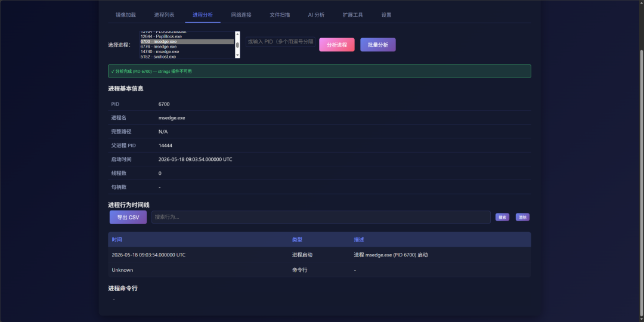
Task: Focus the PID input field
Action: coord(280,42)
